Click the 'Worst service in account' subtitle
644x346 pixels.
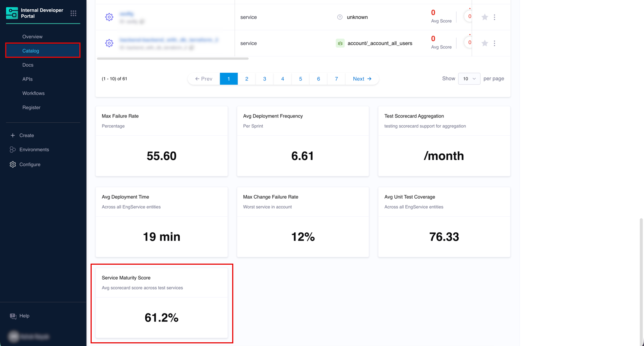pos(267,207)
